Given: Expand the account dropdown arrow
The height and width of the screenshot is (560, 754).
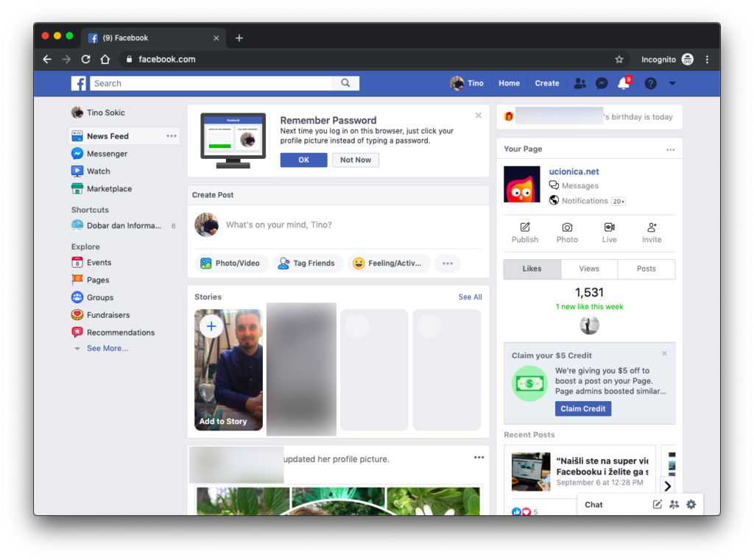Looking at the screenshot, I should [672, 84].
